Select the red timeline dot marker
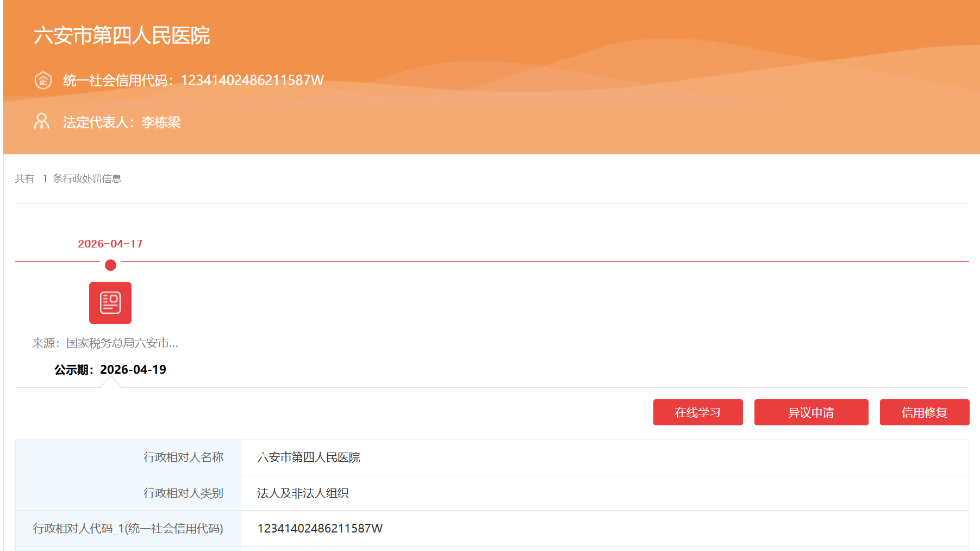The height and width of the screenshot is (551, 980). (x=110, y=265)
